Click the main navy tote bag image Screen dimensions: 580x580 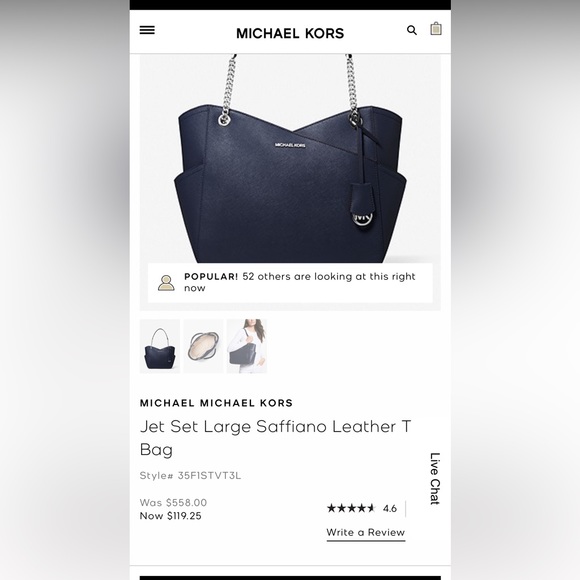click(290, 159)
